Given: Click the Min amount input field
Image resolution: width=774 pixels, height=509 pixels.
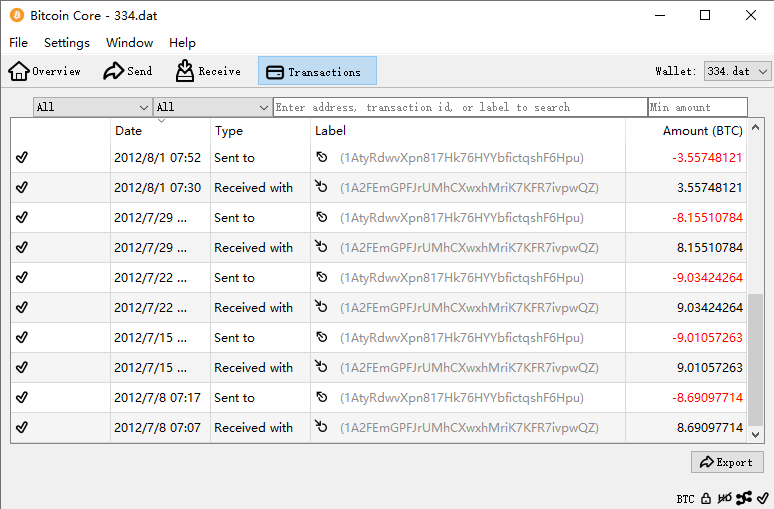Looking at the screenshot, I should (x=697, y=107).
